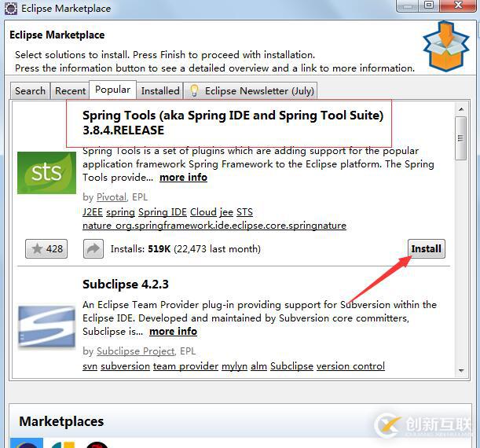The width and height of the screenshot is (480, 448).
Task: Click the Subclipse Project author link
Action: pyautogui.click(x=136, y=351)
